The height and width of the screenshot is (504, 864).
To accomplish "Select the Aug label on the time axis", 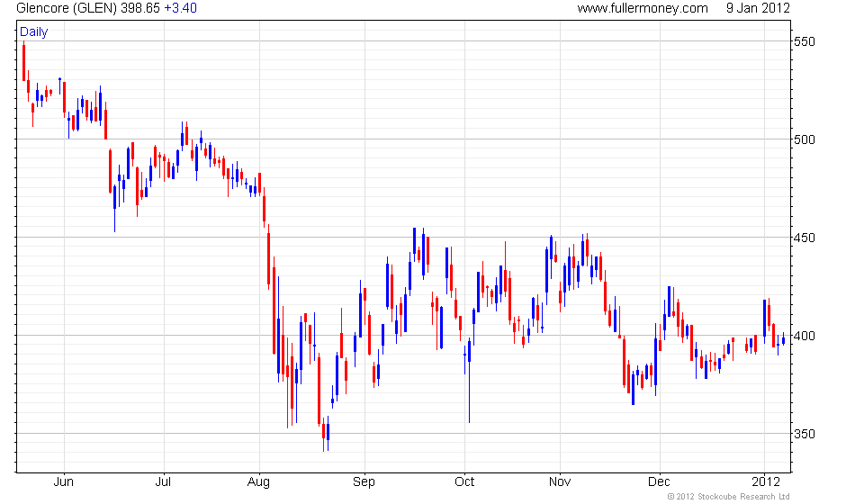I will click(258, 482).
